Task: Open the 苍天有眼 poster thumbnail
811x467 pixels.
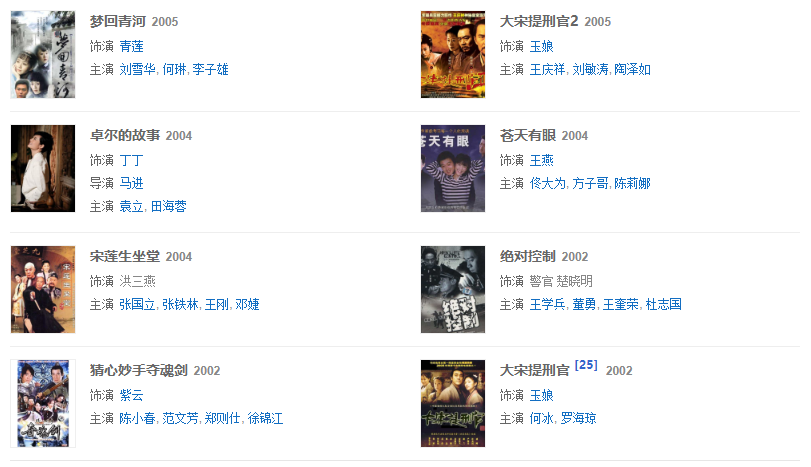Action: tap(453, 169)
